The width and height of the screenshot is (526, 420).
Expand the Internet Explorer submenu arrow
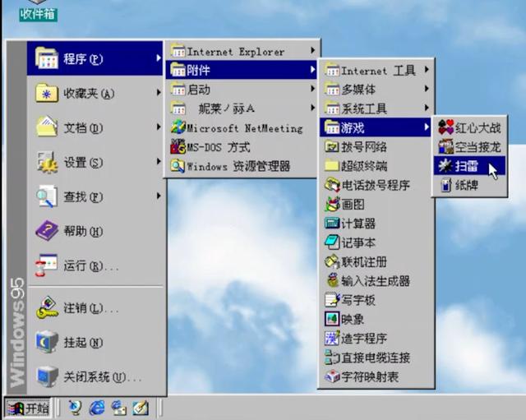point(312,50)
